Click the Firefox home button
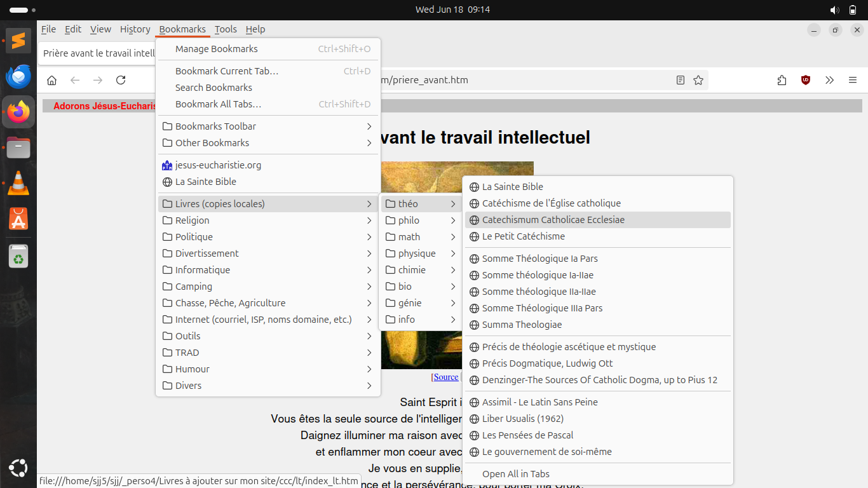Image resolution: width=868 pixels, height=488 pixels. pos(52,80)
